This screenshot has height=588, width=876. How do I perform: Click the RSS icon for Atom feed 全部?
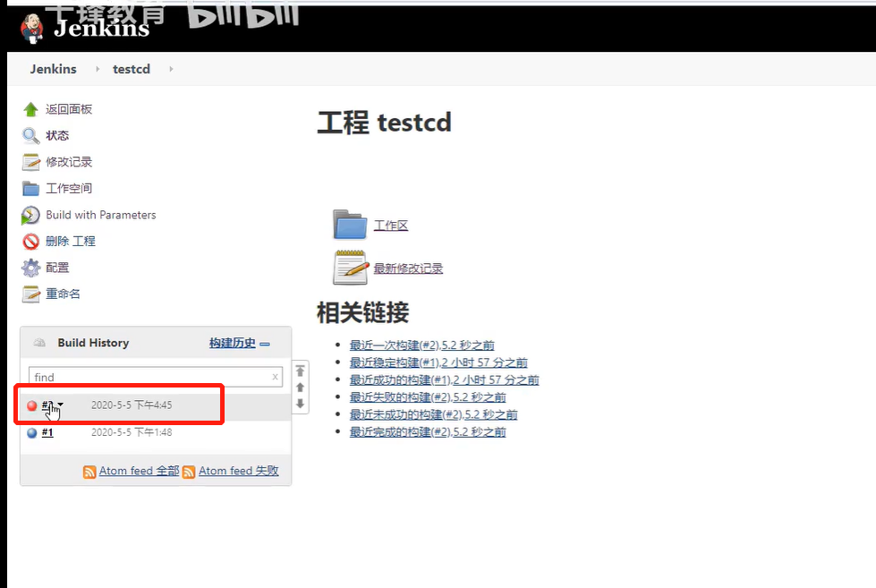[89, 472]
